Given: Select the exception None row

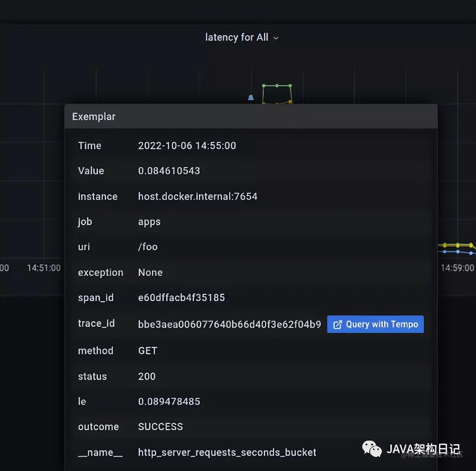Looking at the screenshot, I should 150,272.
